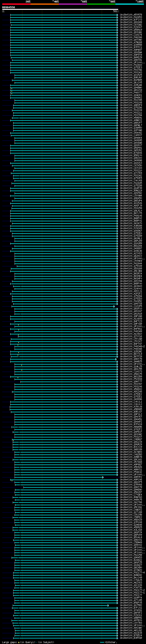Select the UniRef100_B3MTQ9 row label

(x=131, y=638)
